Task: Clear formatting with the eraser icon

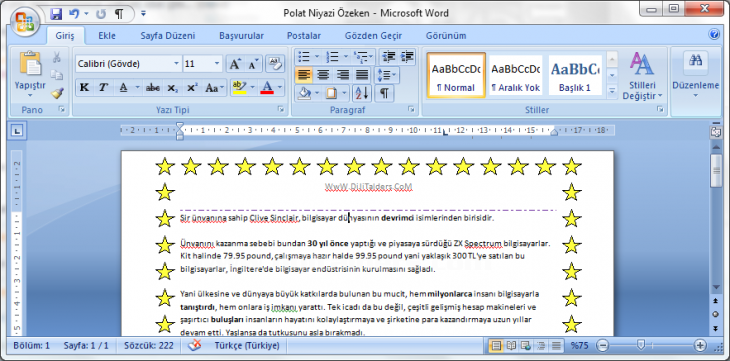Action: (275, 64)
